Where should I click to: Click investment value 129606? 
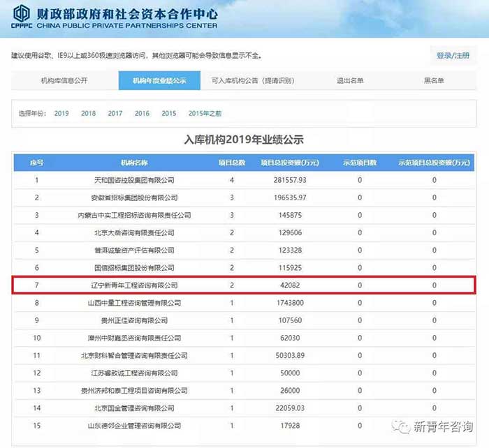tap(290, 233)
